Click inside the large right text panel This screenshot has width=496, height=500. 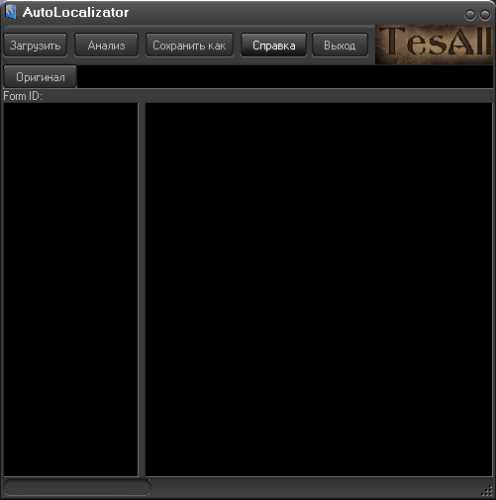pos(319,289)
